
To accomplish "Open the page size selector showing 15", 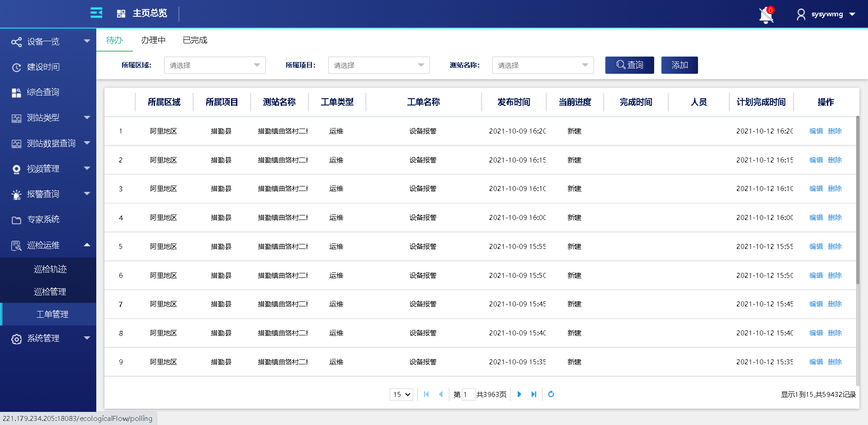I will tap(401, 394).
